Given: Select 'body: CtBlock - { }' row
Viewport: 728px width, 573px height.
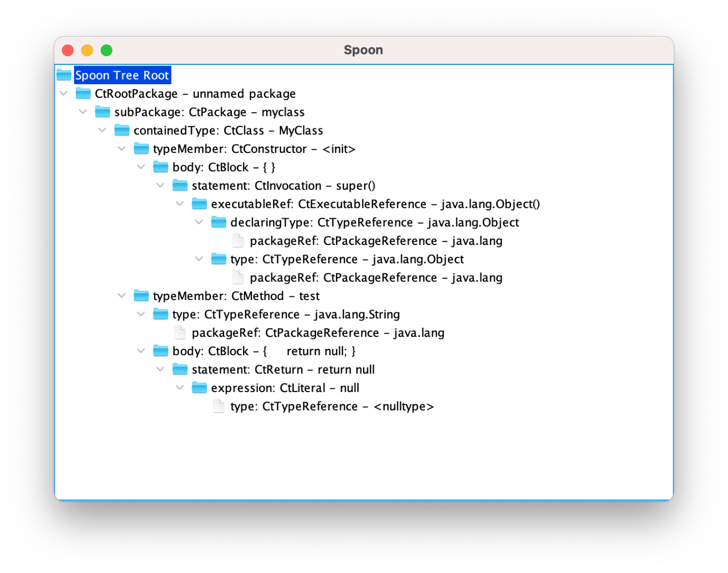Looking at the screenshot, I should 224,167.
